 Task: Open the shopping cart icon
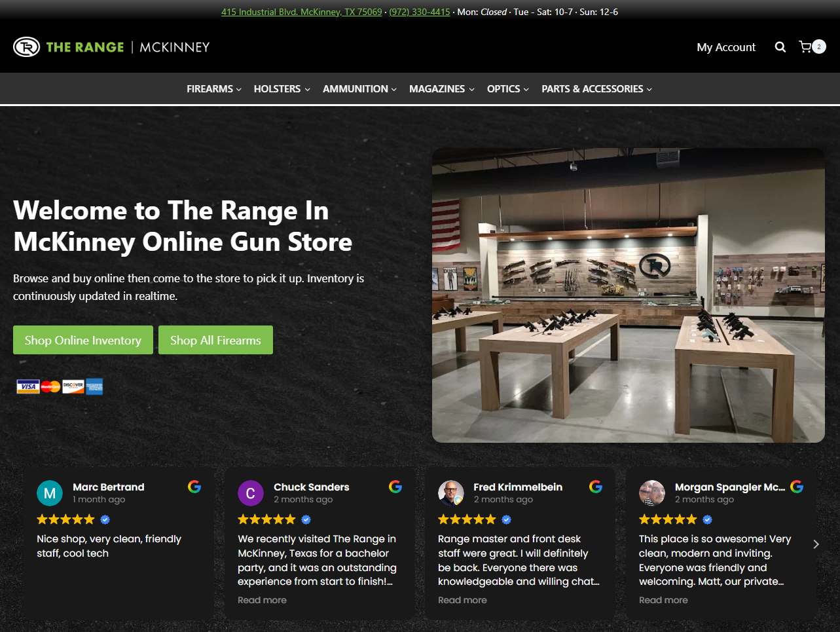click(805, 47)
